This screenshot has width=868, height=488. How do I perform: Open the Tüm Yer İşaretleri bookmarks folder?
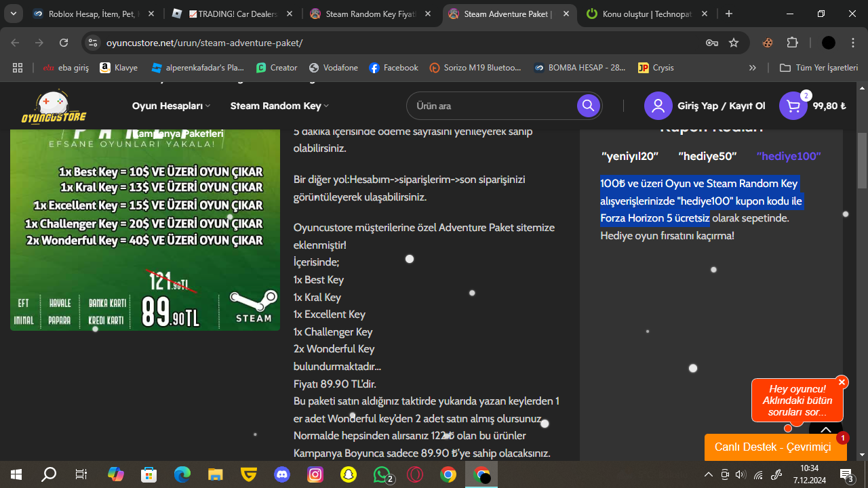tap(819, 68)
